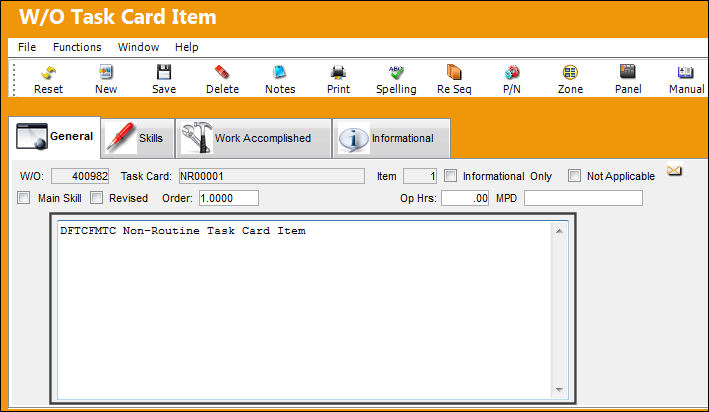Click into the task description text area
The height and width of the screenshot is (412, 709).
click(304, 310)
